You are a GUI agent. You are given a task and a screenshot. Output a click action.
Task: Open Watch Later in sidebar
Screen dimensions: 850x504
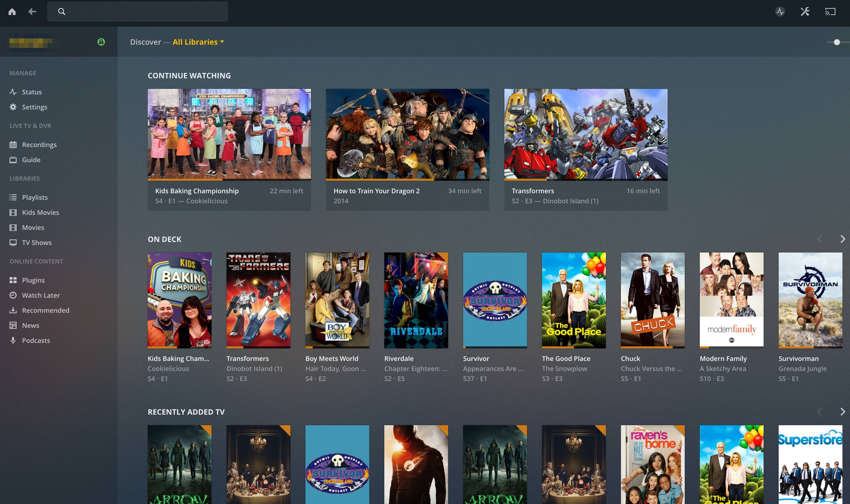pyautogui.click(x=40, y=295)
